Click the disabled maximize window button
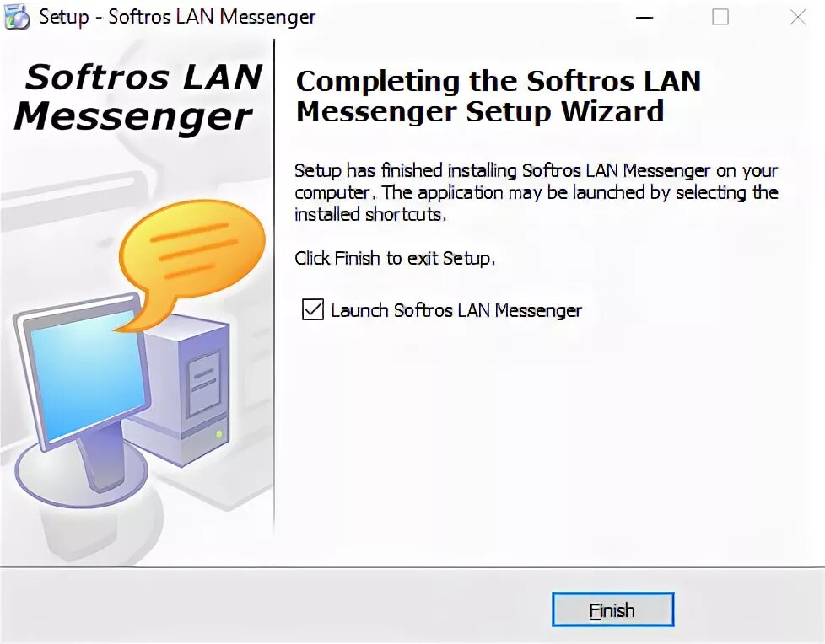Image resolution: width=825 pixels, height=644 pixels. (x=720, y=18)
